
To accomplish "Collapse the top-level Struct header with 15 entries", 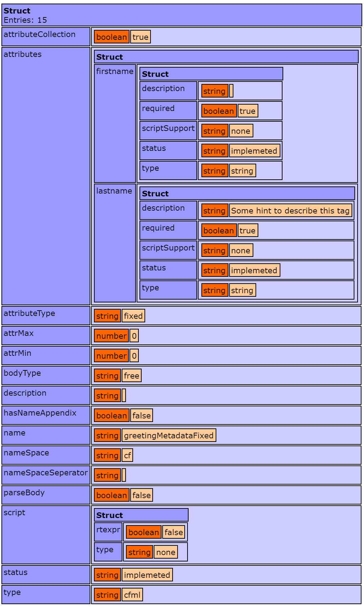I will [x=181, y=15].
